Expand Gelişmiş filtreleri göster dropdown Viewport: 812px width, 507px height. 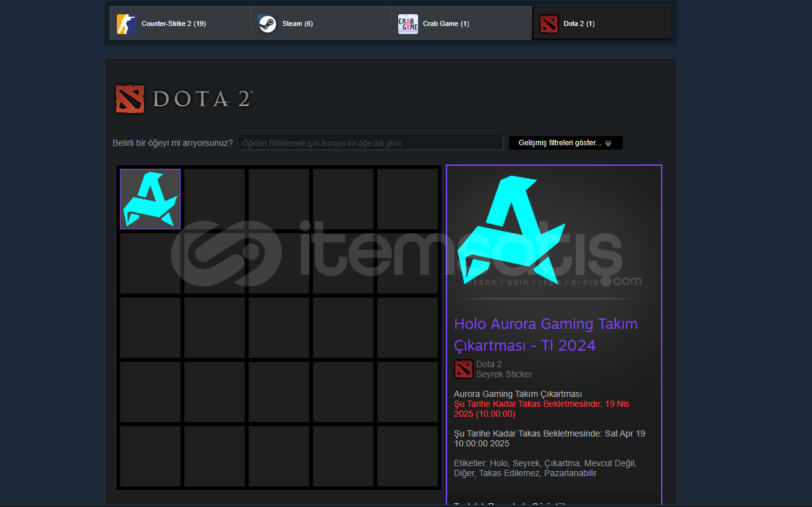(566, 143)
